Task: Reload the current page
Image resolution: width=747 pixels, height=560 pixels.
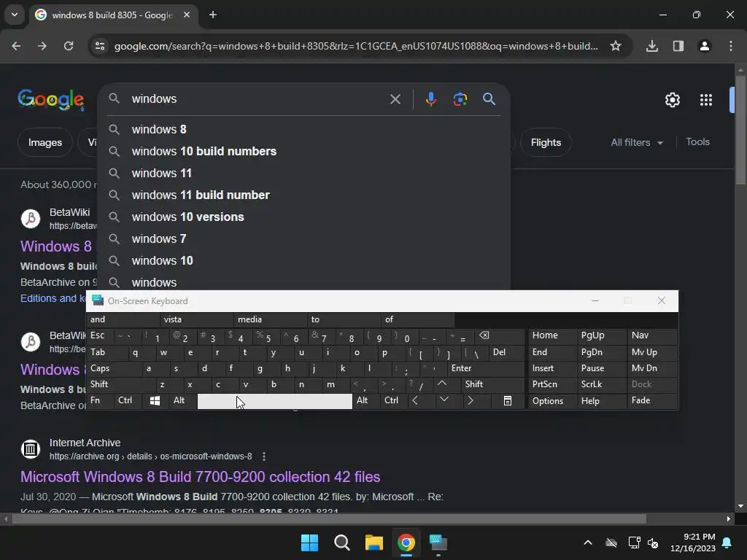Action: (69, 46)
